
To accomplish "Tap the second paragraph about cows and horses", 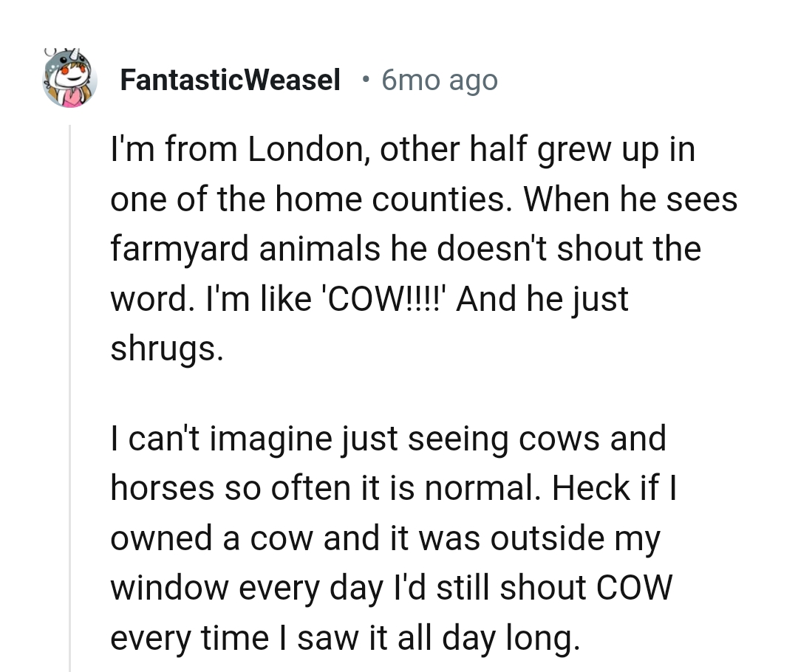I will click(392, 538).
